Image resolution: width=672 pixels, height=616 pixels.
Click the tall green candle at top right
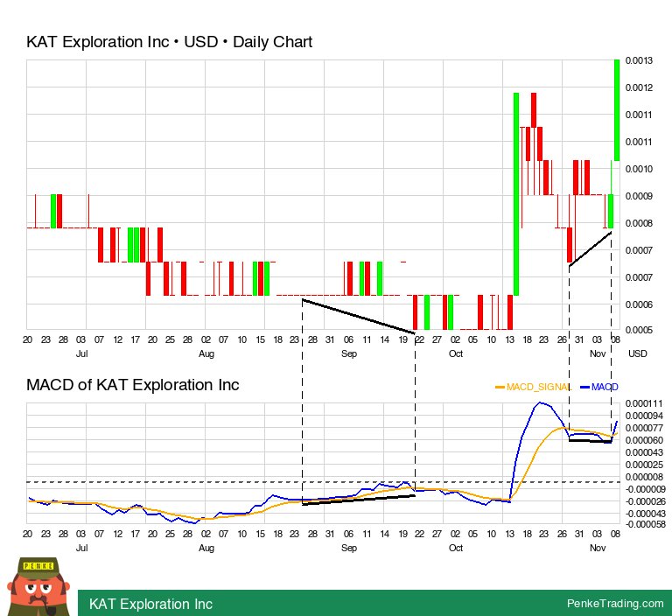pos(617,110)
